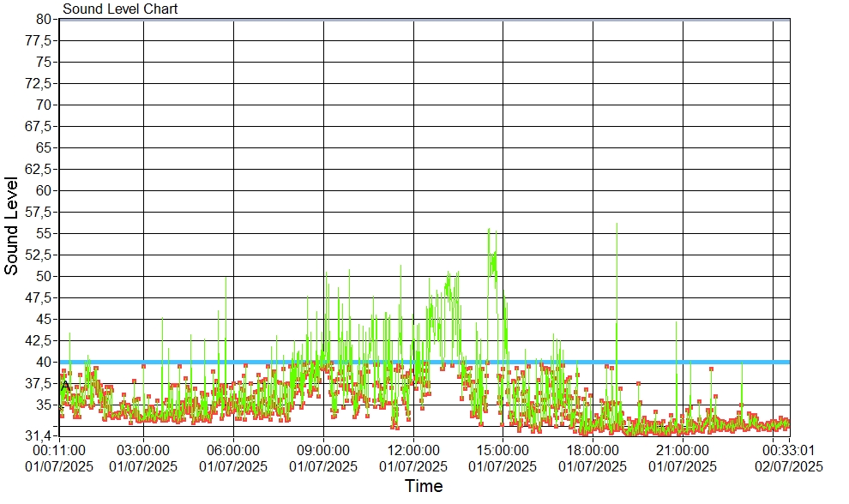The height and width of the screenshot is (504, 849).
Task: Click the "Time" x-axis title
Action: coord(424,487)
